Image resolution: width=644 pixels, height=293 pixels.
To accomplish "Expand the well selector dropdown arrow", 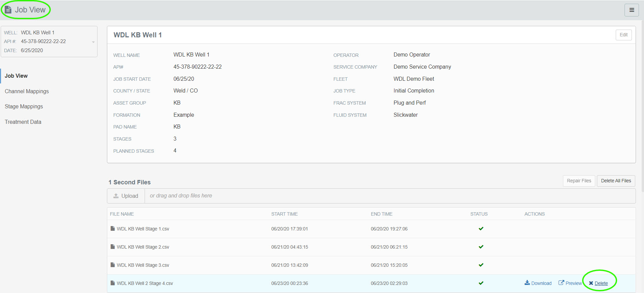I will point(93,42).
